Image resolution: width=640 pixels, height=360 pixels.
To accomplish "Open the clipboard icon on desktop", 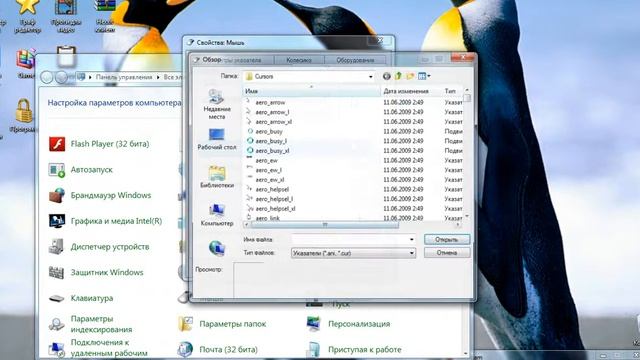I will click(66, 56).
